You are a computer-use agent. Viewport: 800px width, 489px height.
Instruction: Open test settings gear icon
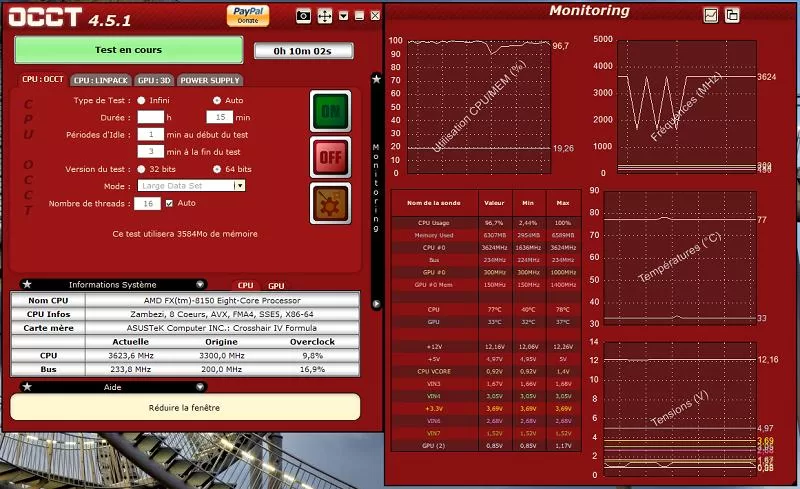pyautogui.click(x=331, y=203)
